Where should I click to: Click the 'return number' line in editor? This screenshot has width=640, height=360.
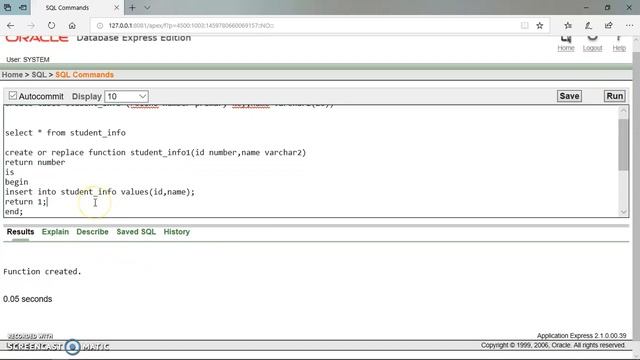tap(35, 162)
